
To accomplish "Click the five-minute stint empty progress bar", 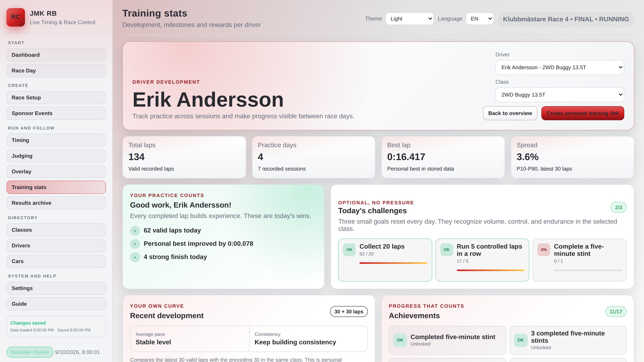I will [588, 270].
